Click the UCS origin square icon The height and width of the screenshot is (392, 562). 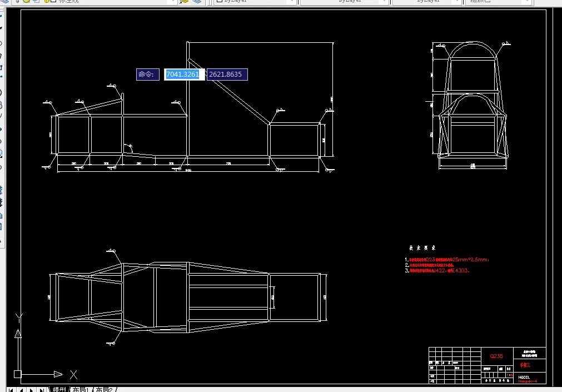click(18, 374)
